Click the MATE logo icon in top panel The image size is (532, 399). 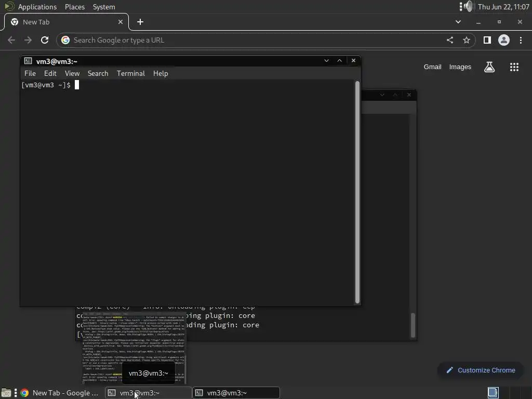[x=9, y=6]
